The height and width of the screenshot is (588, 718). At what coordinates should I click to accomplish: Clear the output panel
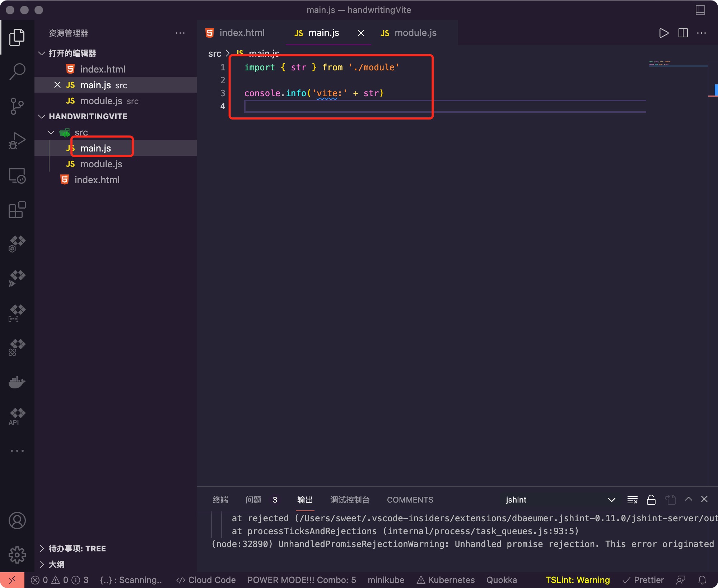click(632, 500)
